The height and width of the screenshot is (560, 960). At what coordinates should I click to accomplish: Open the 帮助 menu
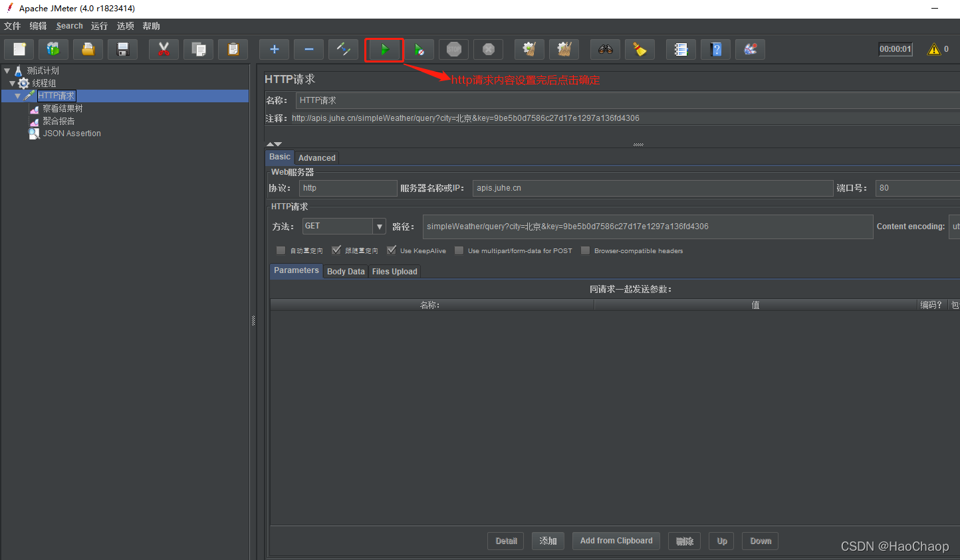[151, 26]
